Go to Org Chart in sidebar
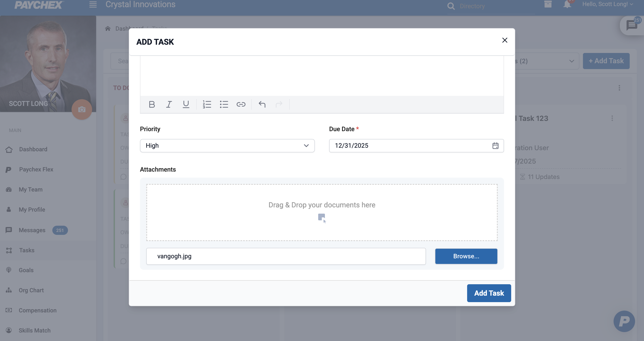The height and width of the screenshot is (341, 644). click(x=31, y=290)
